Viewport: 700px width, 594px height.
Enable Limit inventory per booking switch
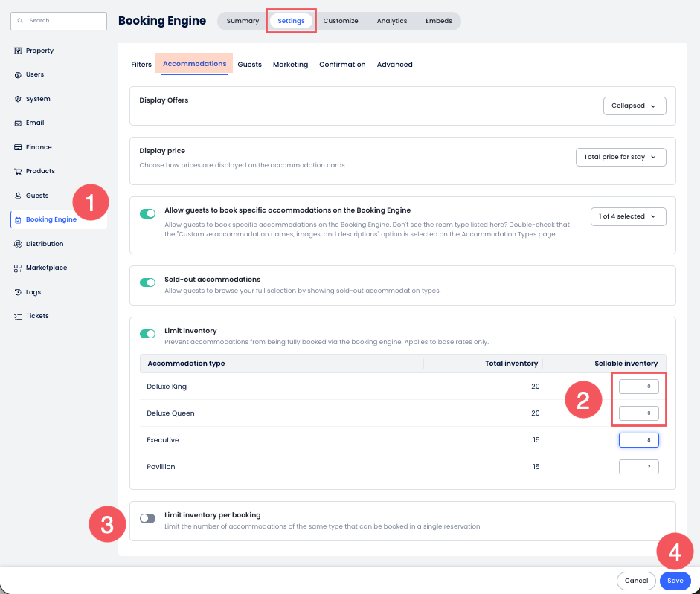point(148,518)
